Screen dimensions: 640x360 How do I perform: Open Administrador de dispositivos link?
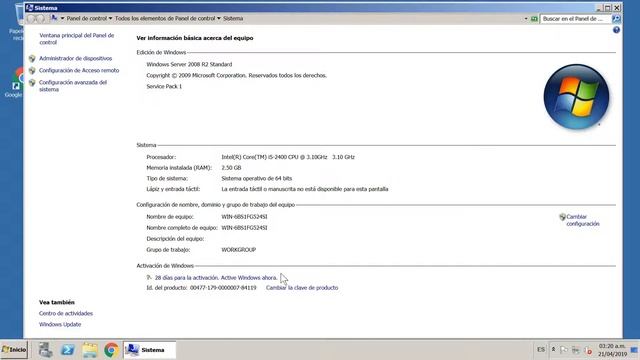75,58
